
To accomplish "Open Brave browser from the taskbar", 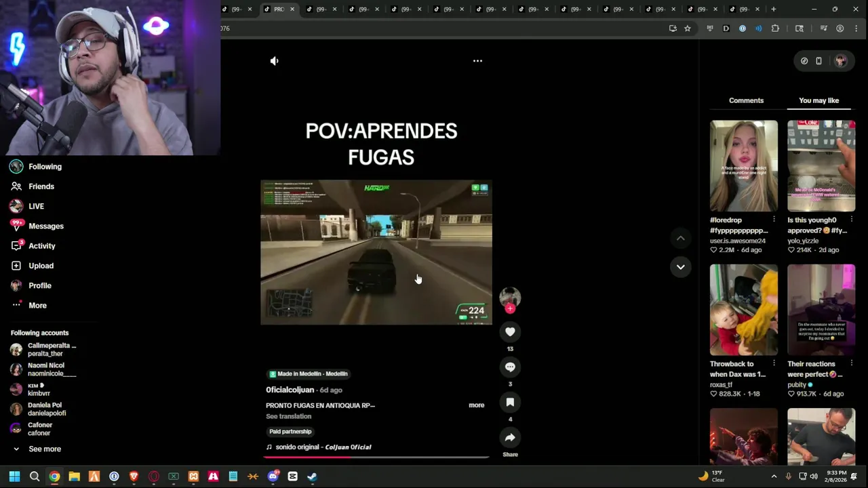I will (134, 476).
